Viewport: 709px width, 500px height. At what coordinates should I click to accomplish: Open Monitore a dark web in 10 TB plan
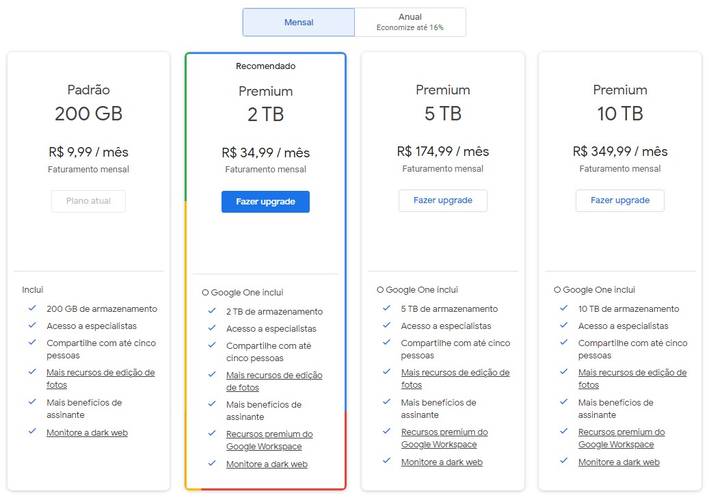click(x=619, y=462)
